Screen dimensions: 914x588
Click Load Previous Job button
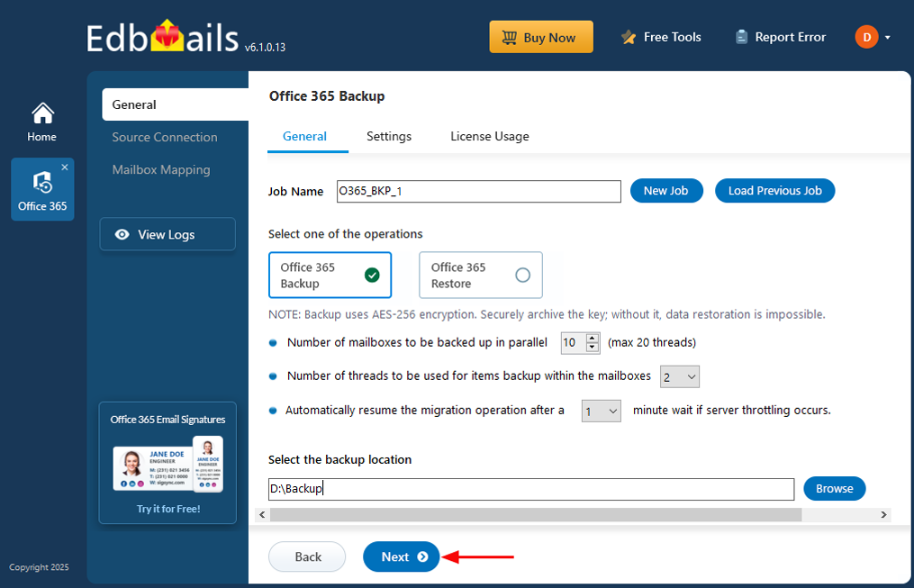point(774,191)
